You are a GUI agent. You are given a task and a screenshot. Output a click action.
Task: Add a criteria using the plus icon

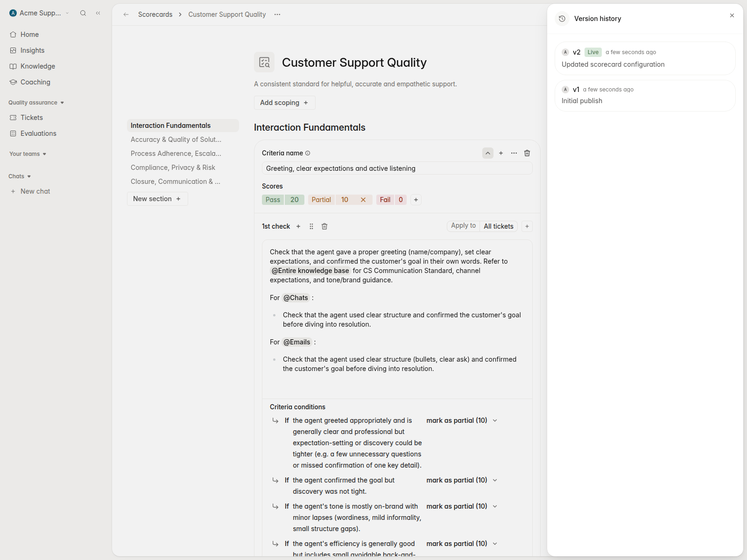point(501,153)
